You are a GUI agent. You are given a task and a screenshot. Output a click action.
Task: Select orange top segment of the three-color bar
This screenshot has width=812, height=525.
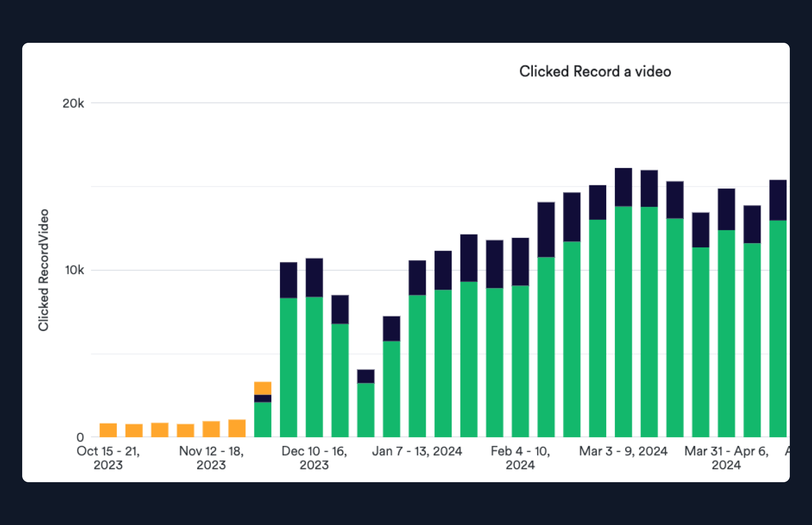point(263,388)
